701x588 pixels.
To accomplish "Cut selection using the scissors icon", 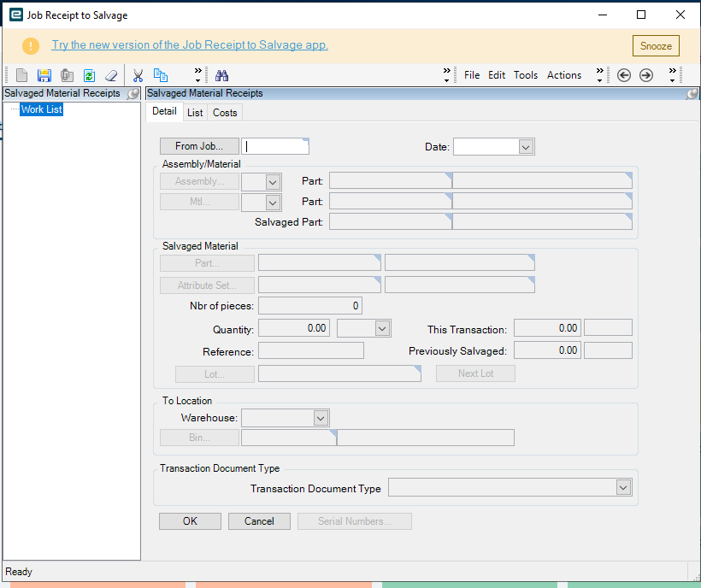I will (138, 75).
